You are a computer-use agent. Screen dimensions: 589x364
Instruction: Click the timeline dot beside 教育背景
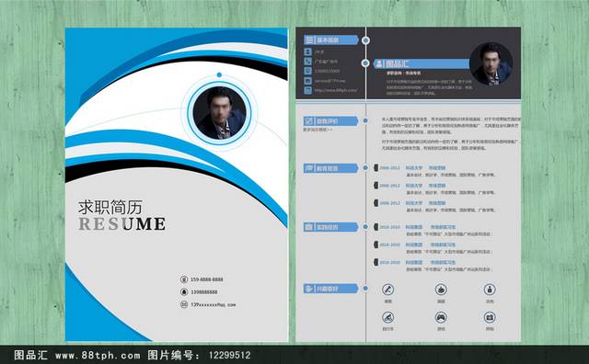pos(365,167)
